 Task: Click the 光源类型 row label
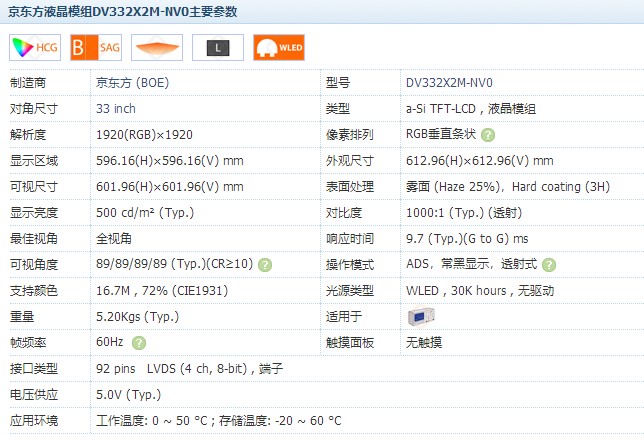(x=350, y=291)
